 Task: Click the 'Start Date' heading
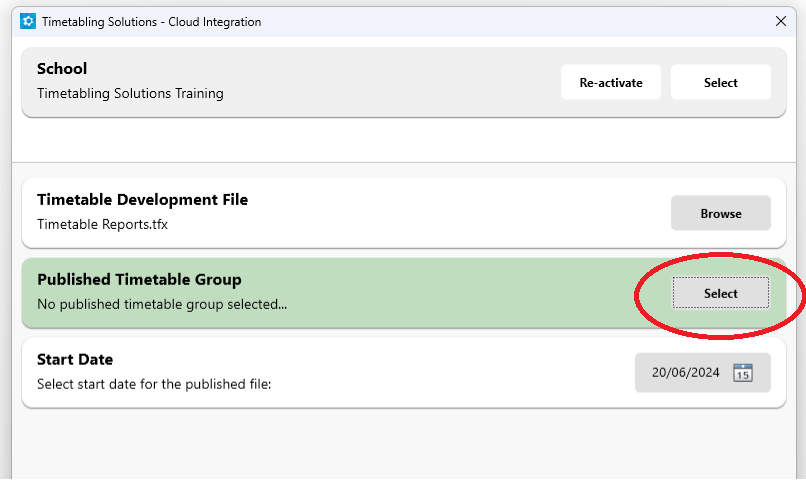75,359
